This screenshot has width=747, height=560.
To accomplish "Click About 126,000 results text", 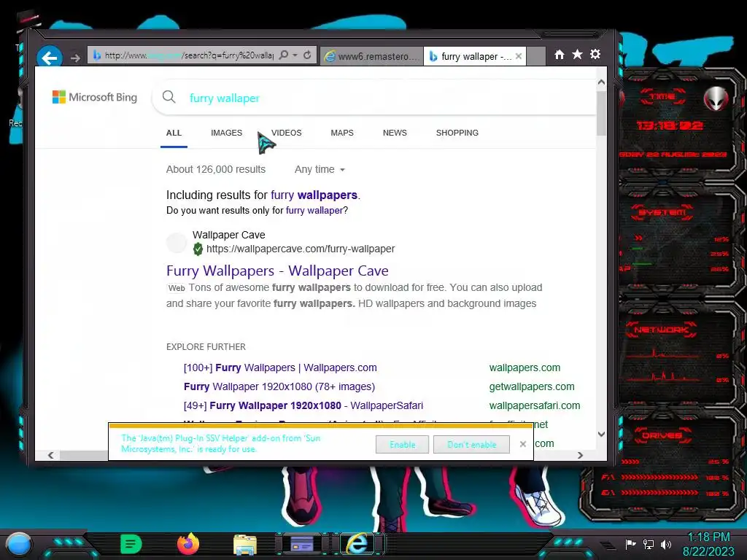I will point(216,169).
